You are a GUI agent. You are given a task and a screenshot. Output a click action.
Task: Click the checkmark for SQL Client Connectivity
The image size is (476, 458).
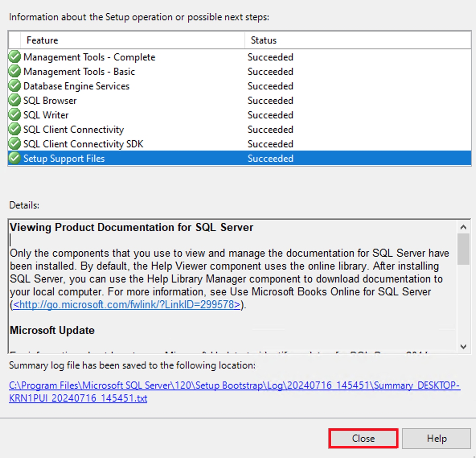click(14, 129)
